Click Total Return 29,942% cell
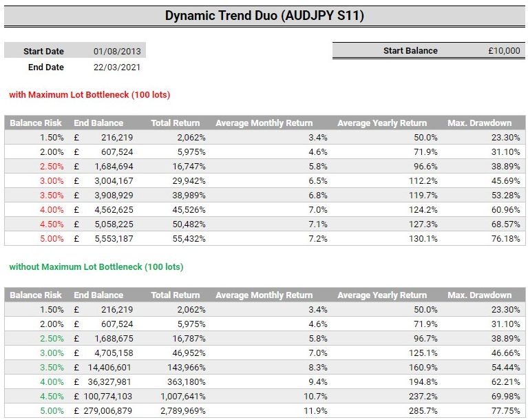Screen dimensions: 528x420 click(189, 181)
